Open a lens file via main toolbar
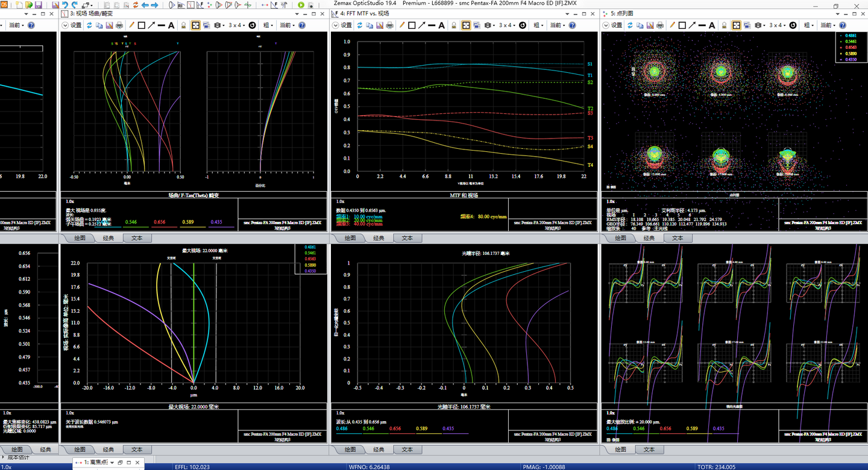Viewport: 868px width, 470px height. tap(28, 5)
